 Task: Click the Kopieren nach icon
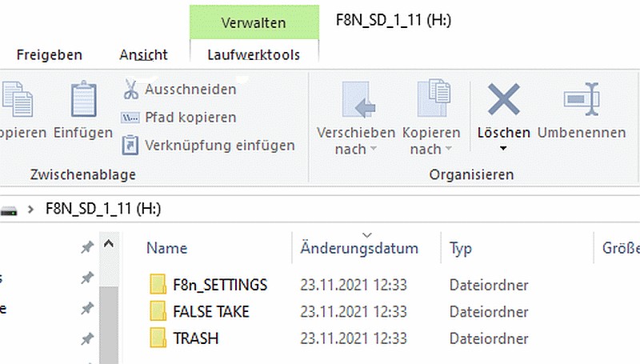[x=431, y=101]
